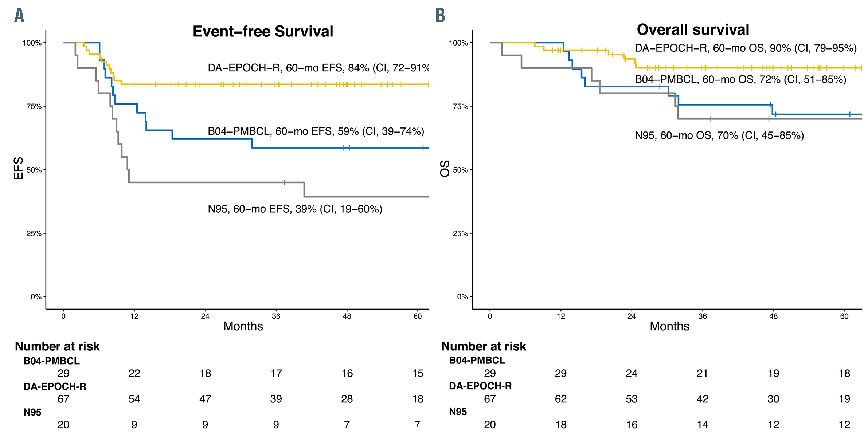Click the DA-EPOCH-R 60-mo OS 90% annotation
This screenshot has height=441, width=868.
coord(746,48)
